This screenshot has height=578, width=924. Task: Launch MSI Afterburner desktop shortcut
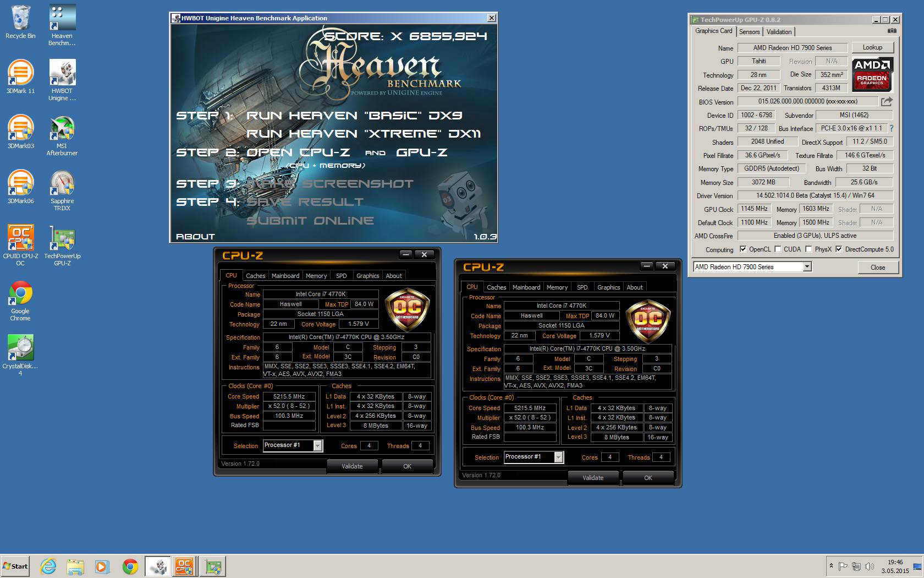click(x=62, y=135)
